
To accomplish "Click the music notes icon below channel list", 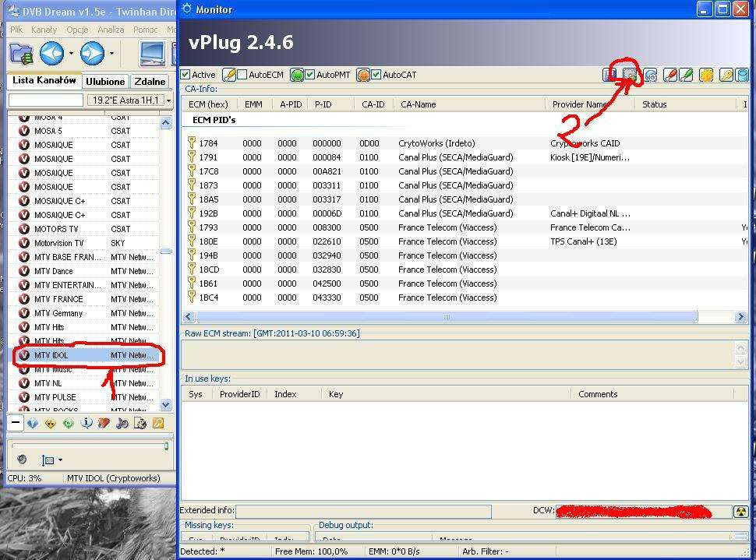I will click(x=122, y=423).
